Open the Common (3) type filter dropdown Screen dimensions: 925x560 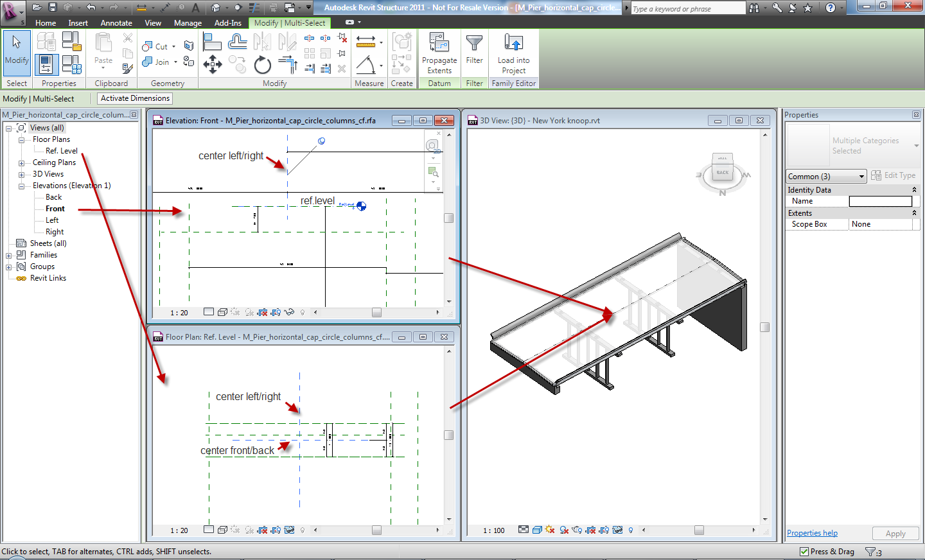click(x=827, y=176)
